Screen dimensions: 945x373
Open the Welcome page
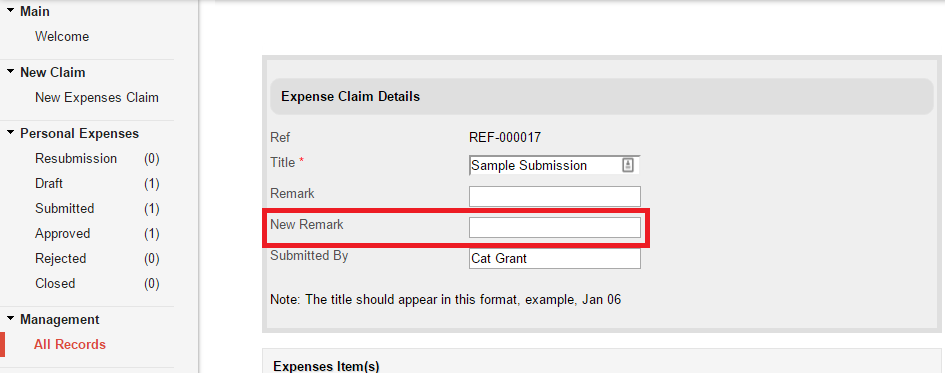[62, 37]
